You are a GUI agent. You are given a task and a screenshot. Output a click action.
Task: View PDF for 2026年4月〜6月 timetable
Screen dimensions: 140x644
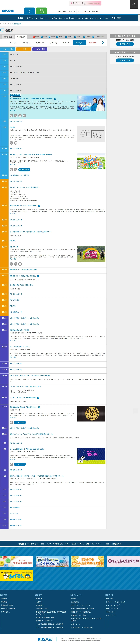click(x=125, y=44)
